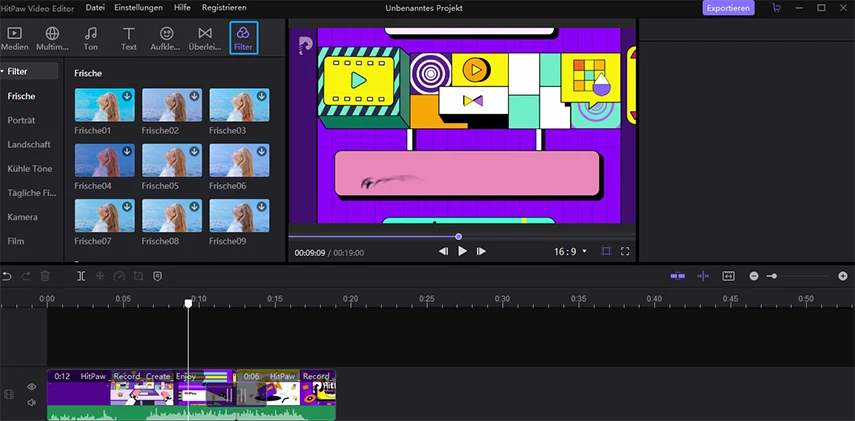Viewport: 855px width, 421px height.
Task: Open the shopping cart icon
Action: pos(776,8)
